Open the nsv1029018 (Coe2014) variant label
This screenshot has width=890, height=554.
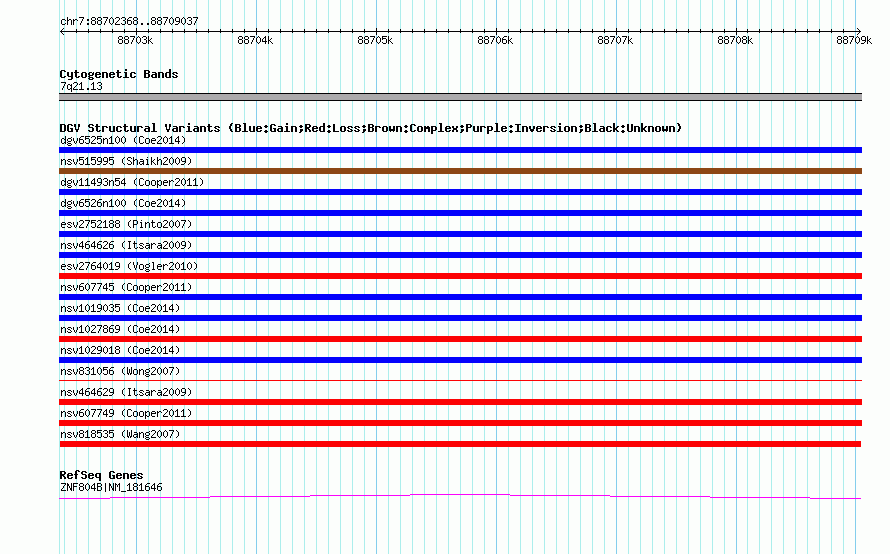[x=120, y=350]
